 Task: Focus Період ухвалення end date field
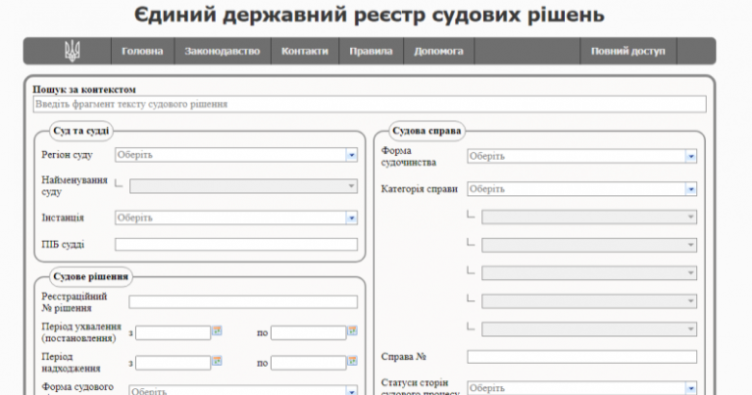click(308, 333)
